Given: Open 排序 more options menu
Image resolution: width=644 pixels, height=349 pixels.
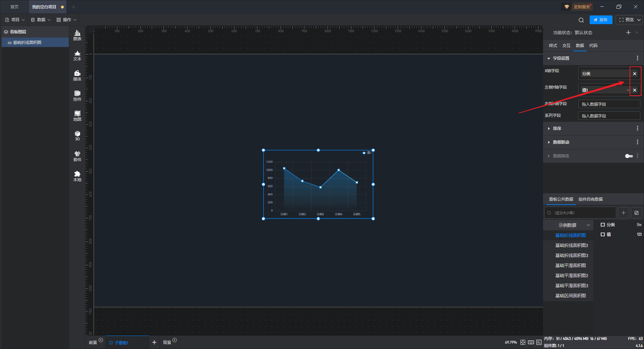Looking at the screenshot, I should click(x=637, y=129).
